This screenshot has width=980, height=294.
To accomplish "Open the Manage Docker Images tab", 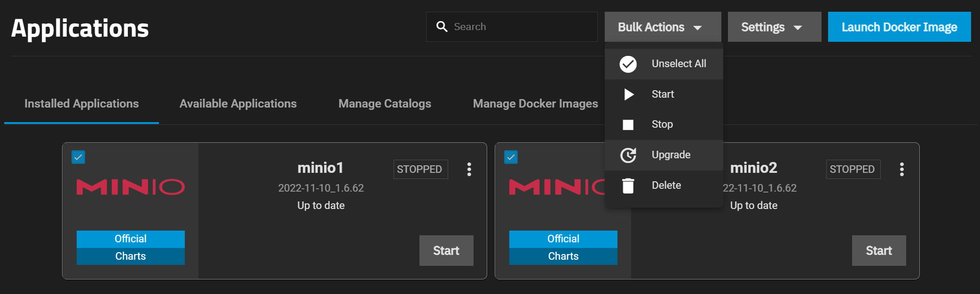I will click(x=535, y=104).
